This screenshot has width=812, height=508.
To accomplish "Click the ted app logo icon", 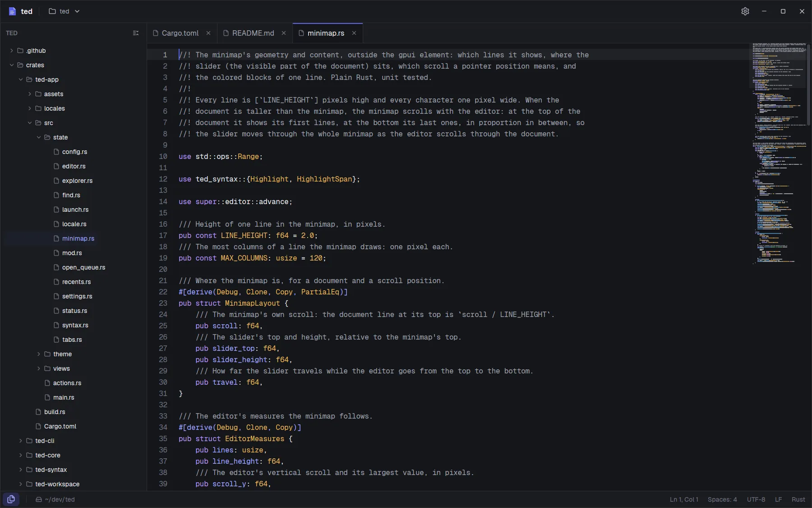I will (12, 11).
